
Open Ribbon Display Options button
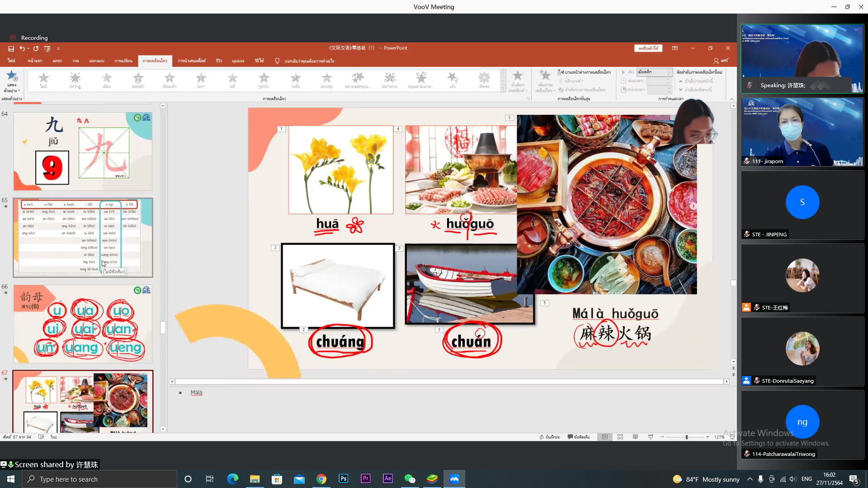(x=675, y=48)
